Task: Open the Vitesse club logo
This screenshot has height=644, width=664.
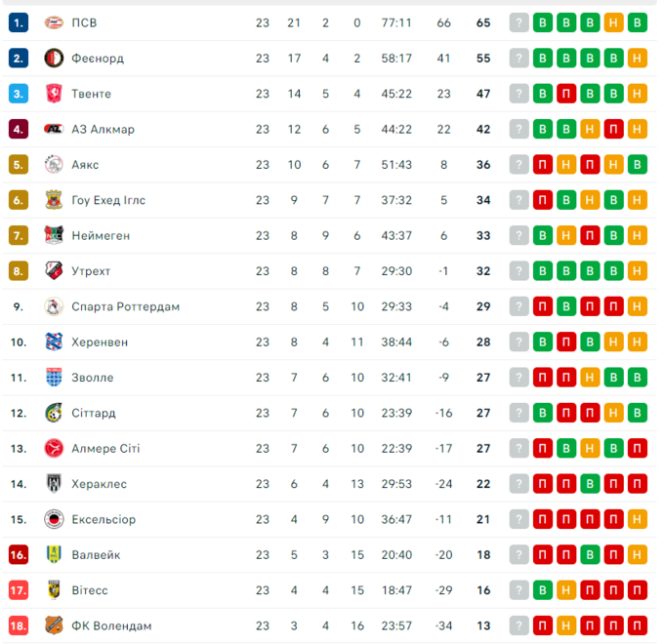Action: click(54, 590)
